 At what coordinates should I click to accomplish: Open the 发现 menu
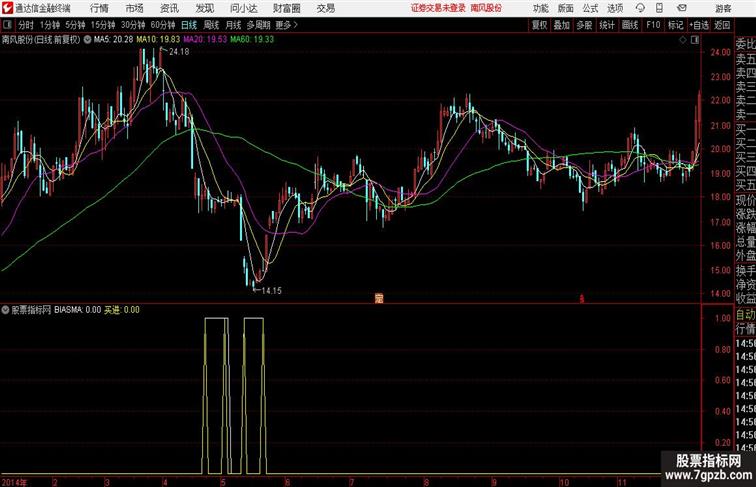coord(204,8)
